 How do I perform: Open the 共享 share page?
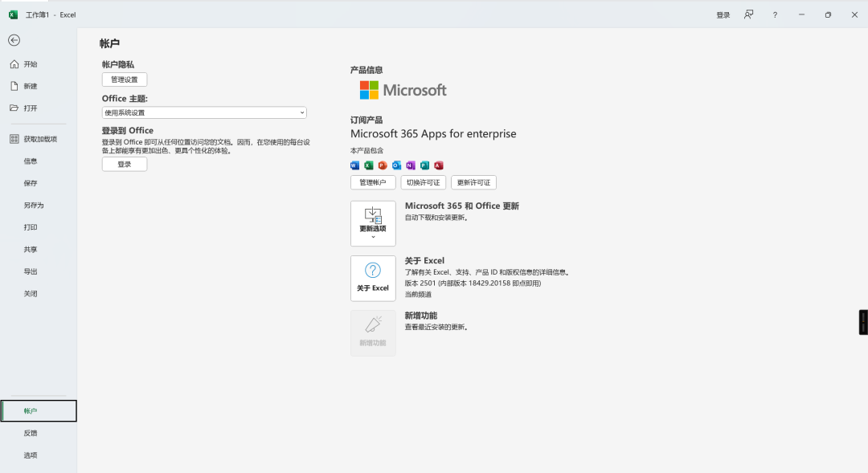click(x=39, y=250)
